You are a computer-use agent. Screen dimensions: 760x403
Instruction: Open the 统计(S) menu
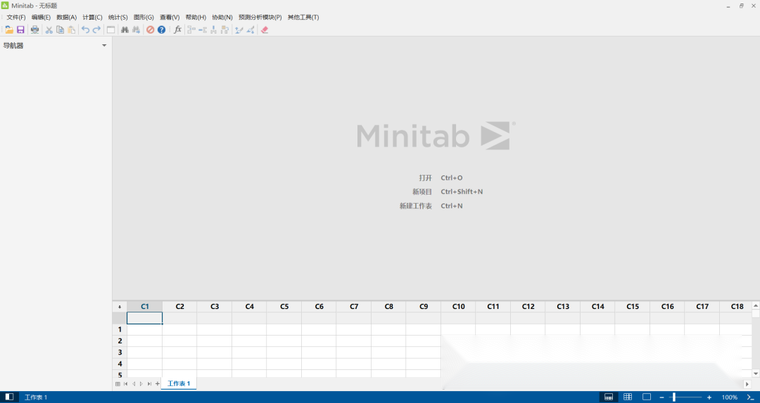[x=118, y=17]
